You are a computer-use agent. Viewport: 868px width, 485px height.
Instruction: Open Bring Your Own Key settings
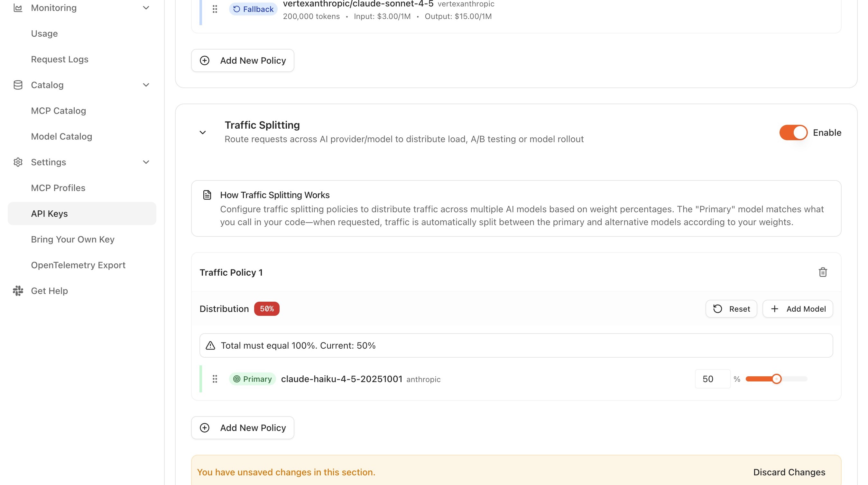[x=72, y=239]
